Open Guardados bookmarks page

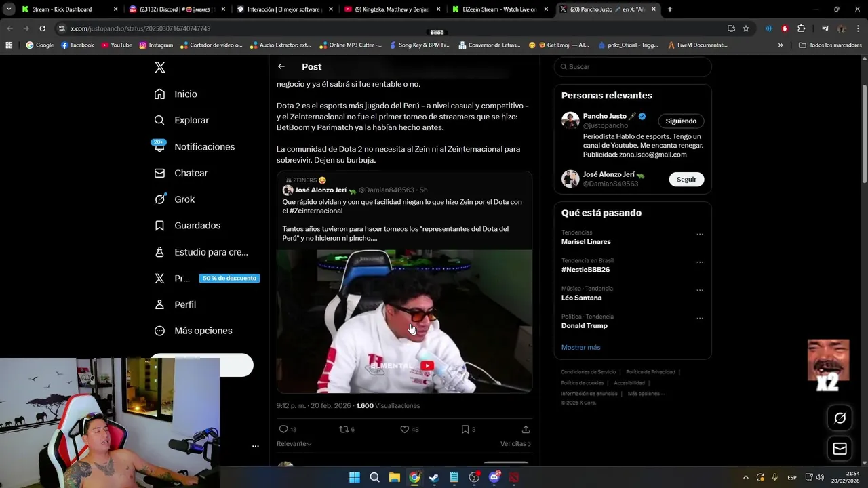pos(187,225)
